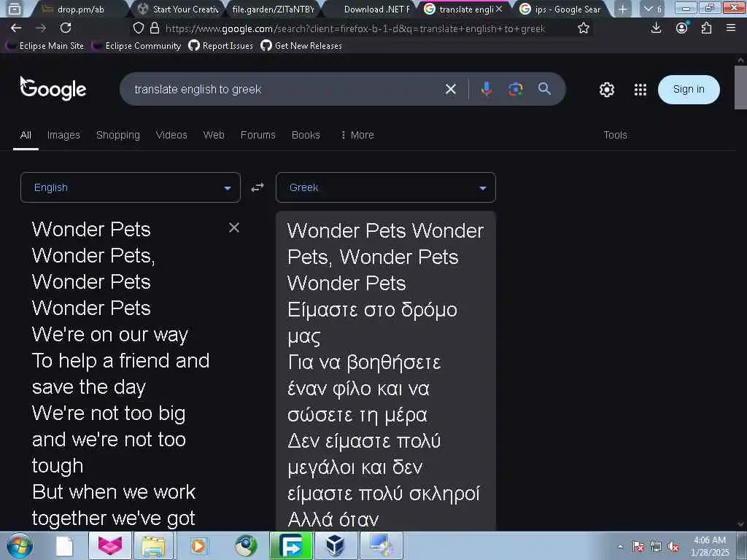The height and width of the screenshot is (560, 747).
Task: Open the Report Issues bookmark
Action: click(x=220, y=46)
